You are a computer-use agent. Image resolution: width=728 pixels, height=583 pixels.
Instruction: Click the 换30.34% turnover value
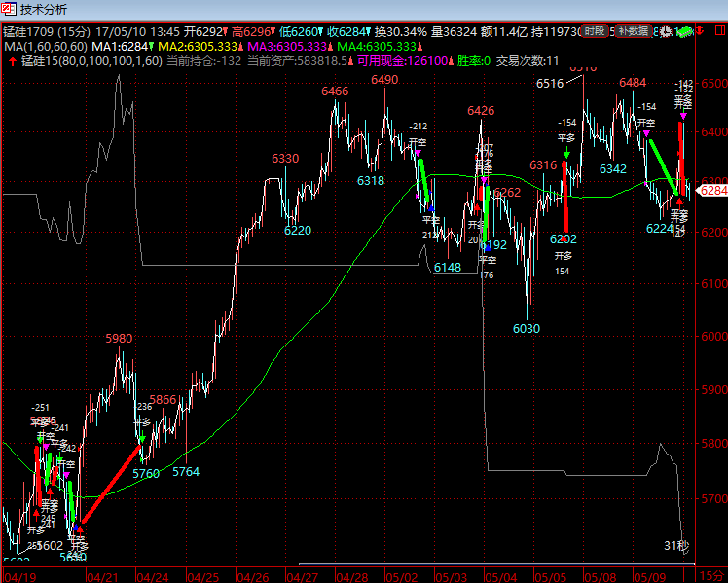tap(401, 32)
